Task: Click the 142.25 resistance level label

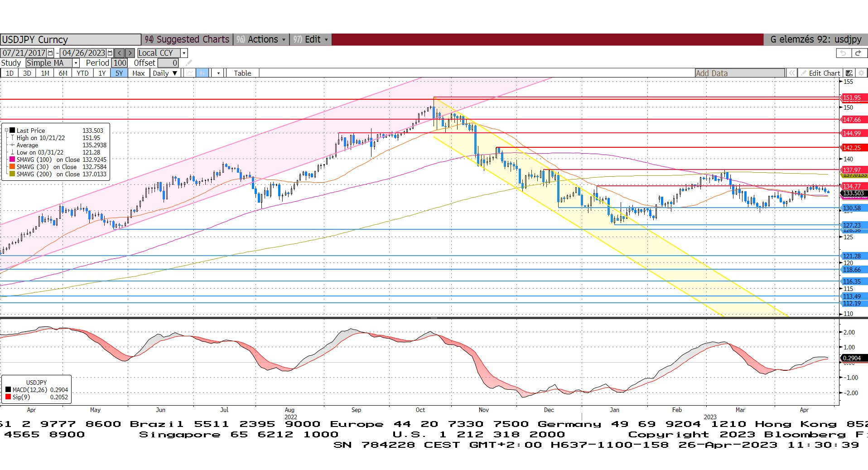Action: point(854,148)
